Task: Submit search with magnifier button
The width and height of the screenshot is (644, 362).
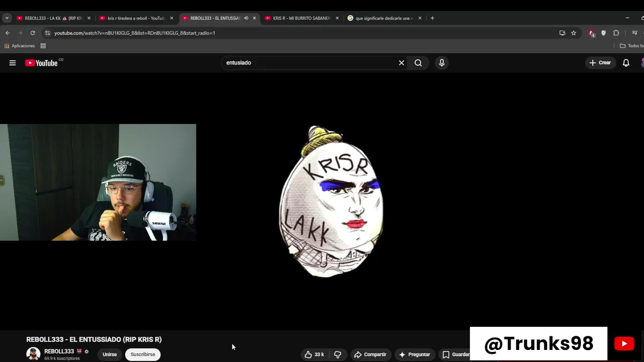Action: click(418, 63)
